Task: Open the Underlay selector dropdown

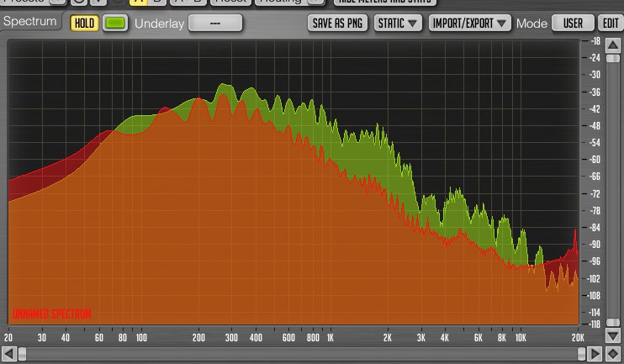Action: (215, 23)
